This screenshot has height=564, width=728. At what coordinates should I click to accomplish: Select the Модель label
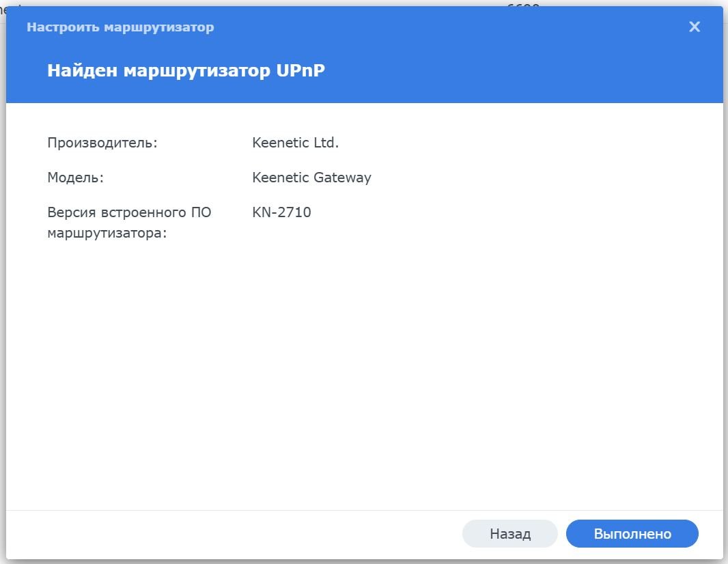coord(75,178)
